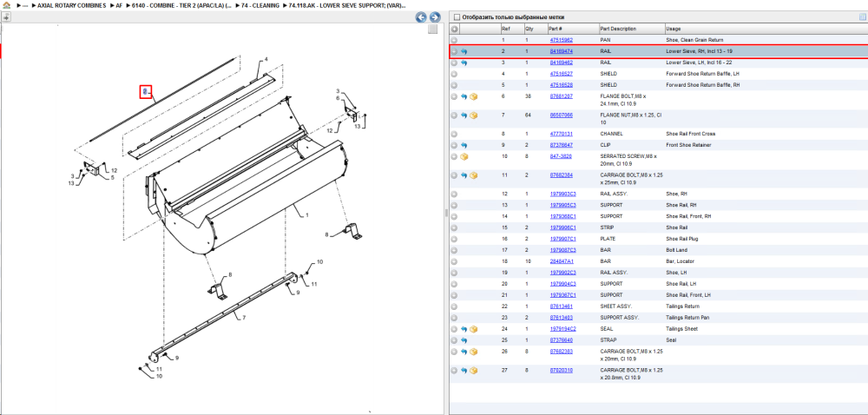Click replacement arrow for CLIP 87376647
This screenshot has width=868, height=415.
point(464,145)
